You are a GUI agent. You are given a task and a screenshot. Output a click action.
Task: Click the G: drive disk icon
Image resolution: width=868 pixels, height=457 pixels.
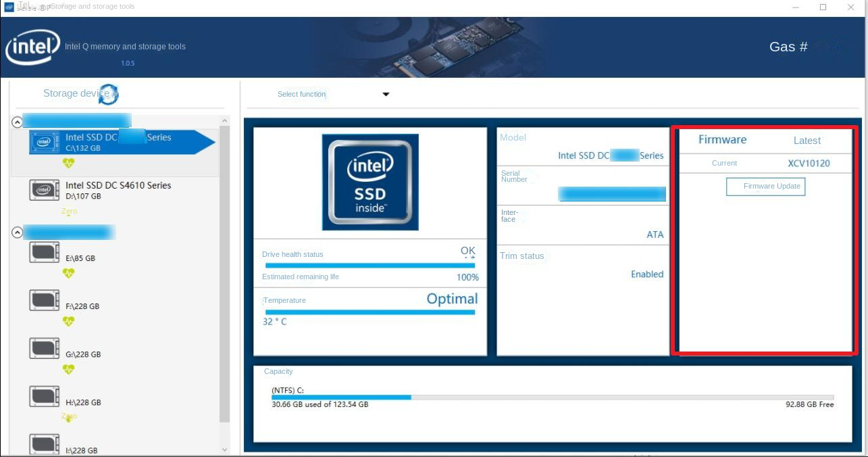coord(45,348)
